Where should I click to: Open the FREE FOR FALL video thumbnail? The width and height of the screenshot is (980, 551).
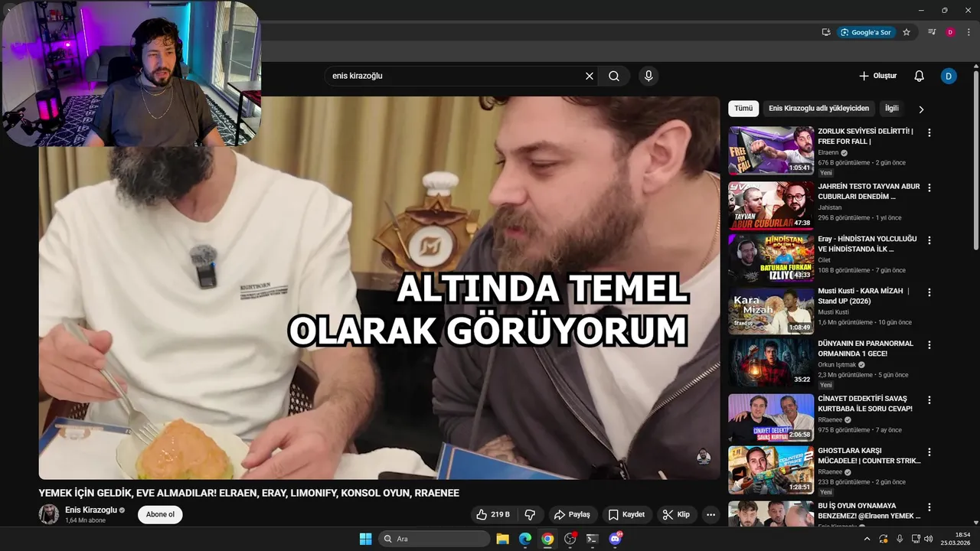coord(771,151)
